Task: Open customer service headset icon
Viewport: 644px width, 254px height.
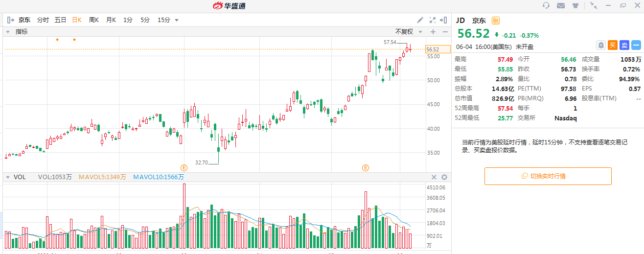Action: pyautogui.click(x=546, y=5)
